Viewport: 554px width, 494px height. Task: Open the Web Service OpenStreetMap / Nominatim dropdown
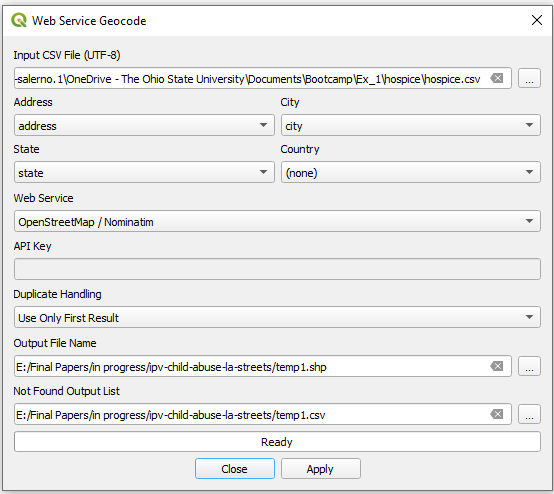[x=277, y=221]
